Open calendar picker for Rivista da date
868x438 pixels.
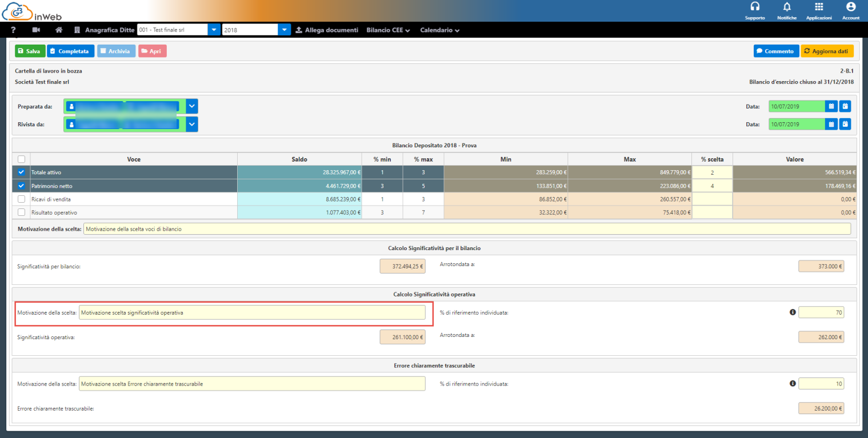[x=832, y=123]
